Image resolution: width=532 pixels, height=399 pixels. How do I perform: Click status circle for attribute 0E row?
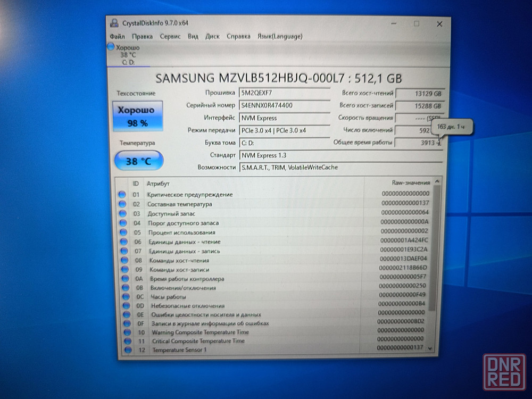tap(127, 314)
